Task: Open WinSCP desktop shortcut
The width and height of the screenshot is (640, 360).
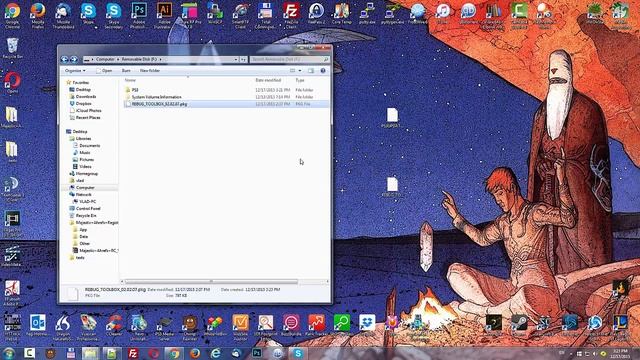Action: point(215,15)
